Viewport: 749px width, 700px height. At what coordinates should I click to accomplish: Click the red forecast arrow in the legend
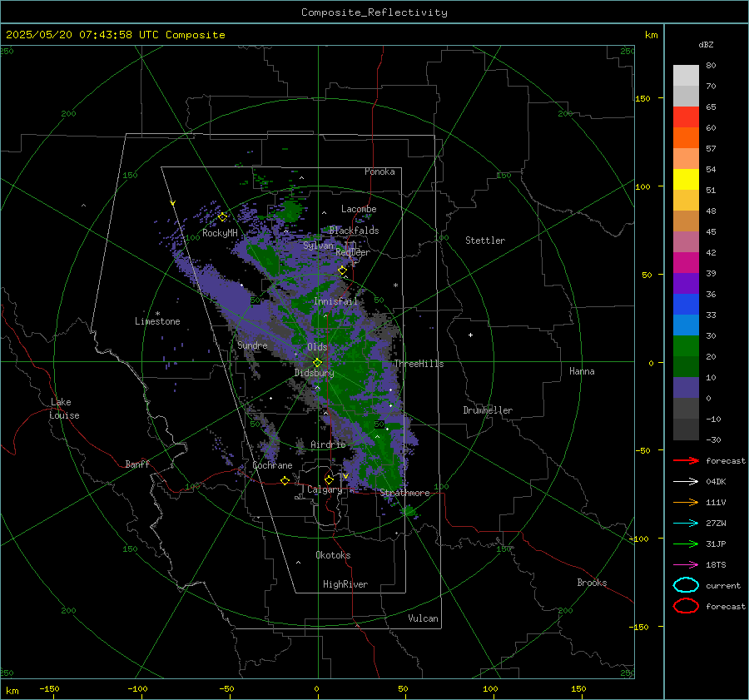[x=686, y=460]
